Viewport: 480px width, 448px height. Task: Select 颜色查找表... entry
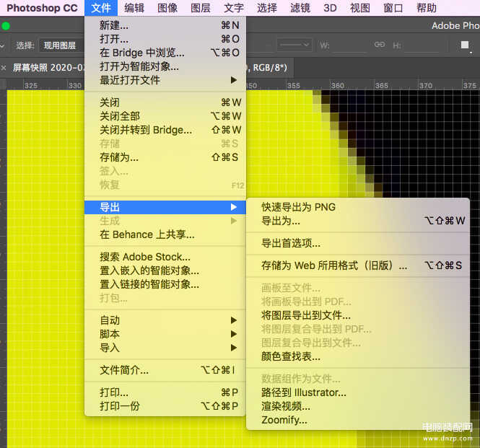(x=358, y=356)
